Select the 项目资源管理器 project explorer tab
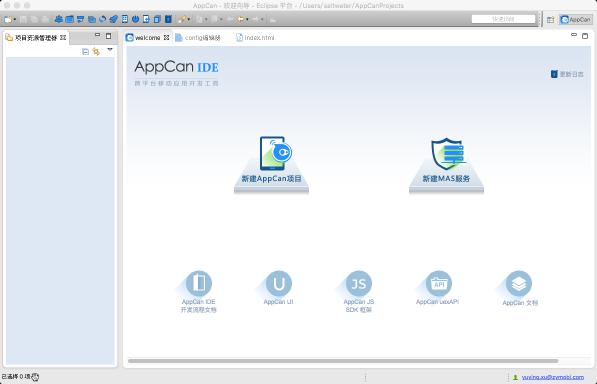597x384 pixels. pyautogui.click(x=36, y=38)
